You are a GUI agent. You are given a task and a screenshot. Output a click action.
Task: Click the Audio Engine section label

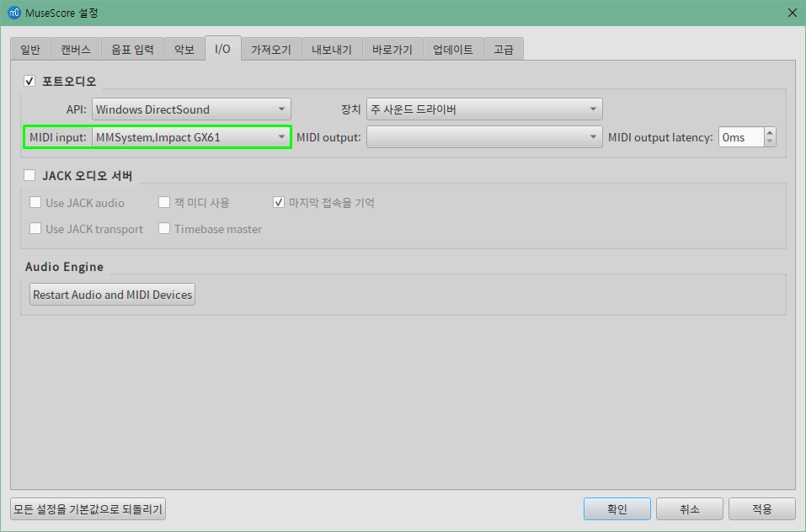(x=64, y=267)
